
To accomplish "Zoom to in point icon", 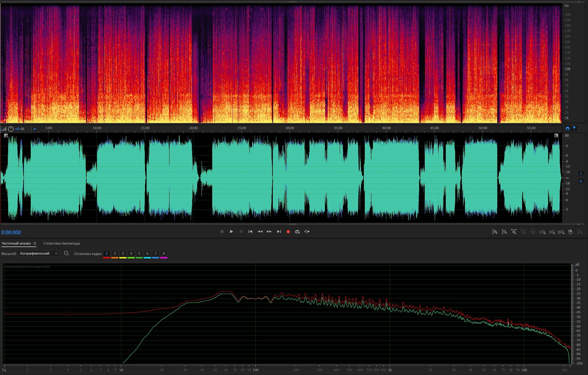I will [x=542, y=232].
